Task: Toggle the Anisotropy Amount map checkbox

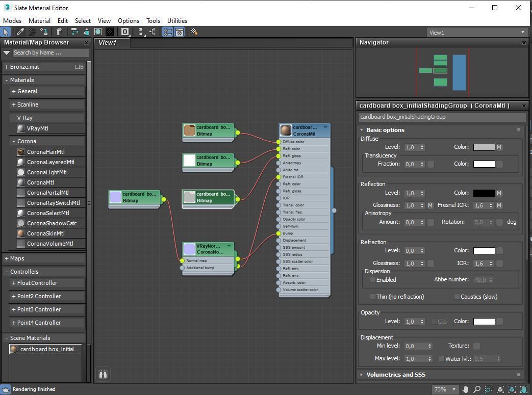Action: coord(430,222)
